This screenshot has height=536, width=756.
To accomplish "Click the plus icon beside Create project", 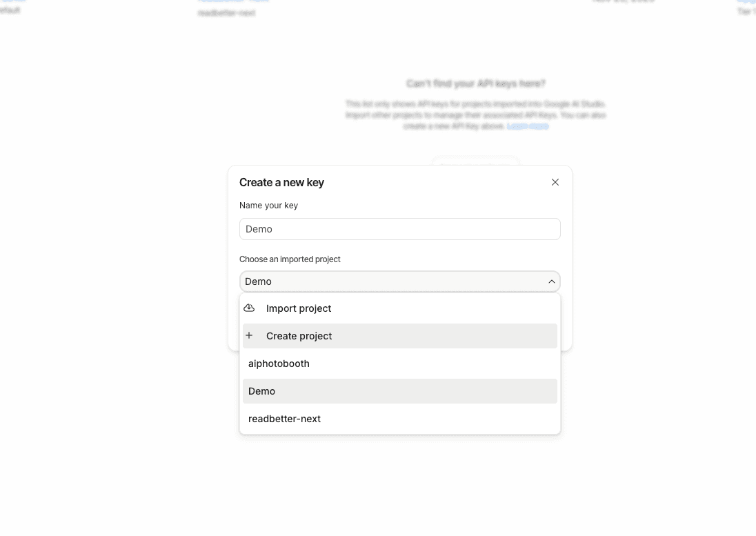I will coord(249,335).
